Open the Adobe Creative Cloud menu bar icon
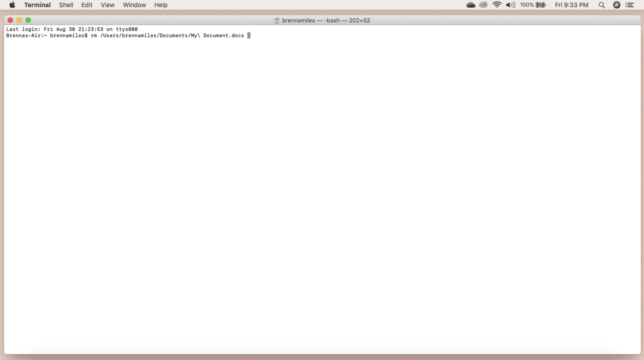The image size is (644, 360). coord(483,5)
